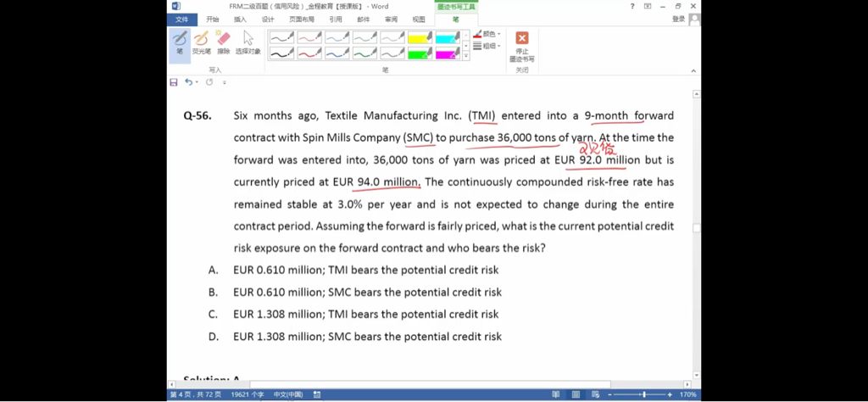Click the 170% zoom level button
Screen dimensions: 868x402
pyautogui.click(x=687, y=394)
